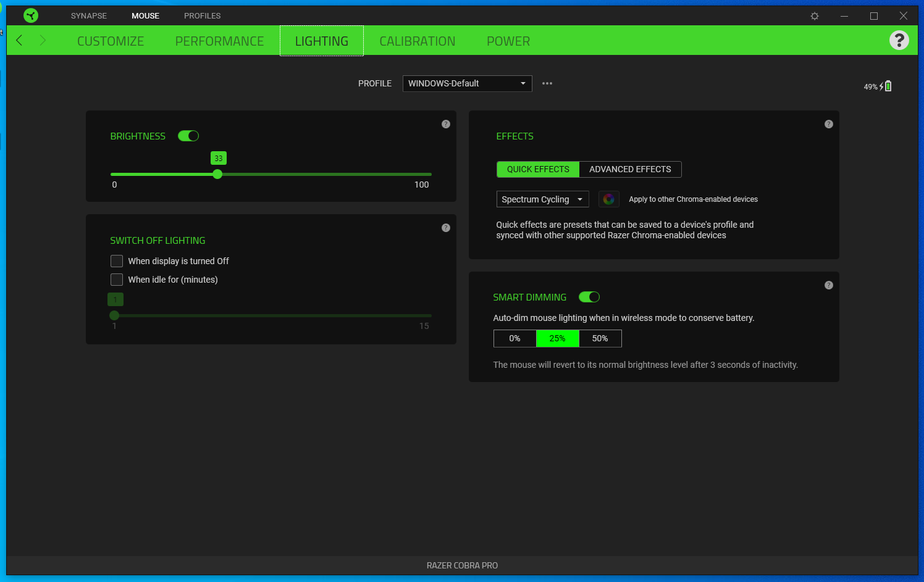
Task: Open the Spectrum Cycling effect dropdown
Action: point(542,199)
